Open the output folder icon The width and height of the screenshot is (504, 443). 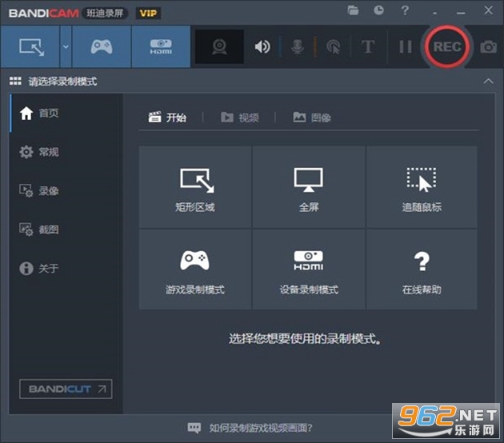click(x=353, y=10)
